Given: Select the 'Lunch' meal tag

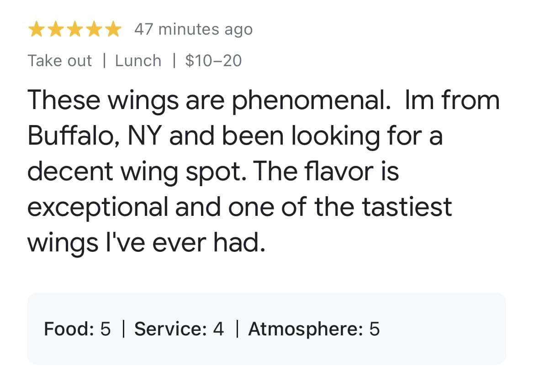Looking at the screenshot, I should coord(138,61).
